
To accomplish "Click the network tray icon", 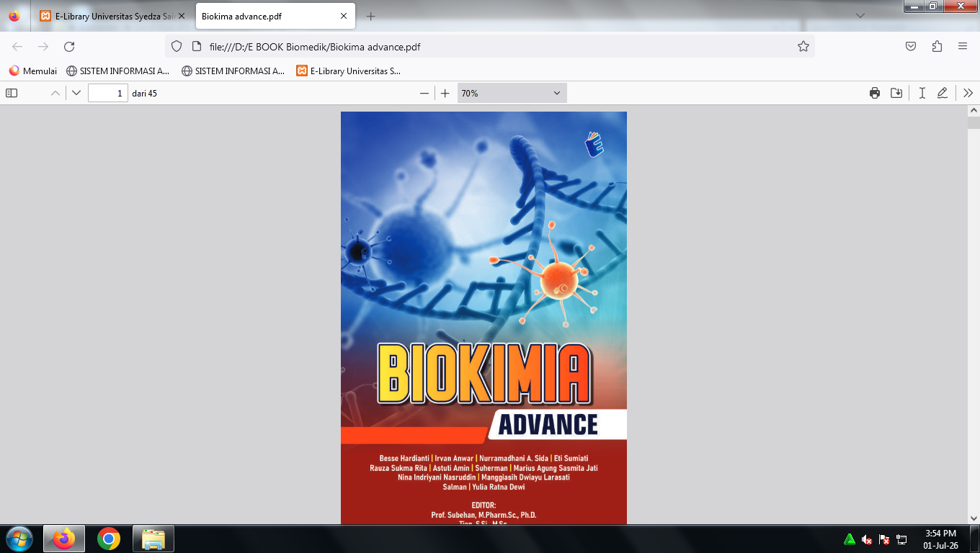I will (901, 539).
